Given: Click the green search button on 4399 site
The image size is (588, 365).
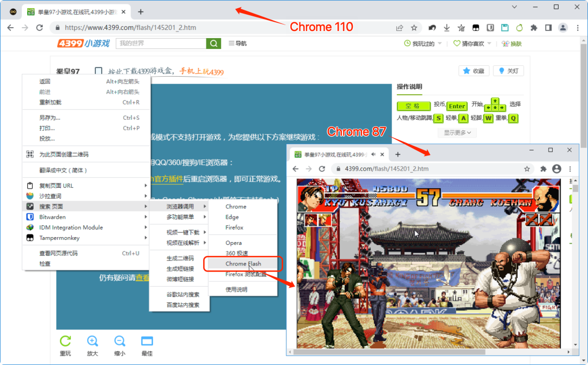Looking at the screenshot, I should (x=213, y=44).
